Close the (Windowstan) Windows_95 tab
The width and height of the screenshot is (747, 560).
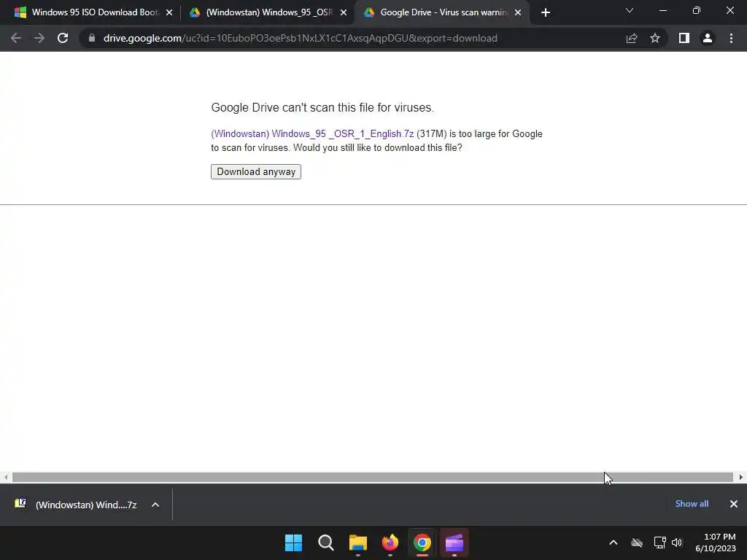point(344,13)
